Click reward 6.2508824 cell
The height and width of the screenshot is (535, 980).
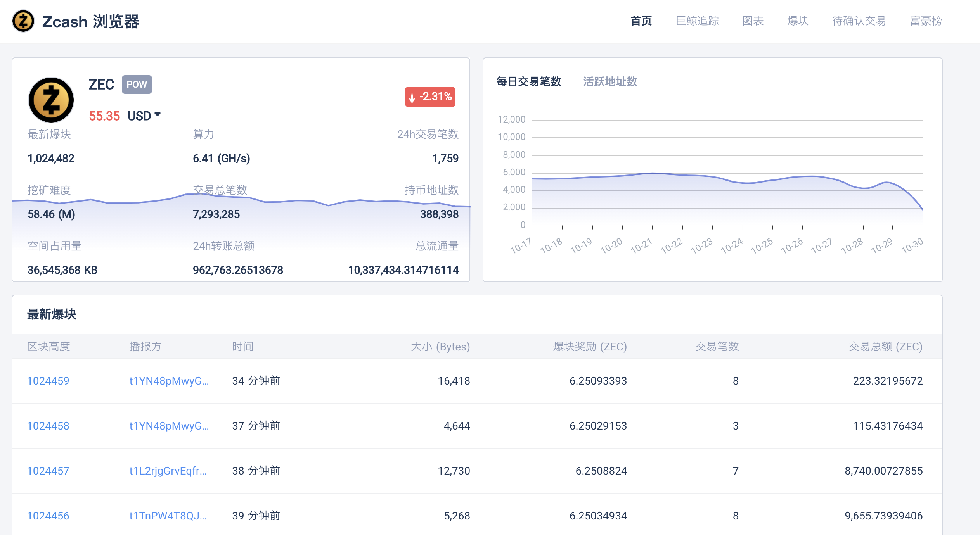pos(601,471)
